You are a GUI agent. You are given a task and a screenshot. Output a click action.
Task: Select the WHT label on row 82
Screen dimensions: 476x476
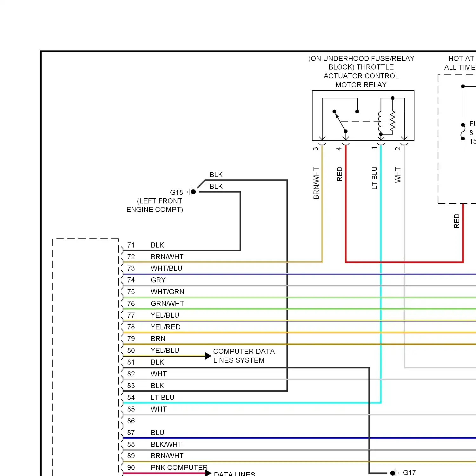click(x=159, y=374)
